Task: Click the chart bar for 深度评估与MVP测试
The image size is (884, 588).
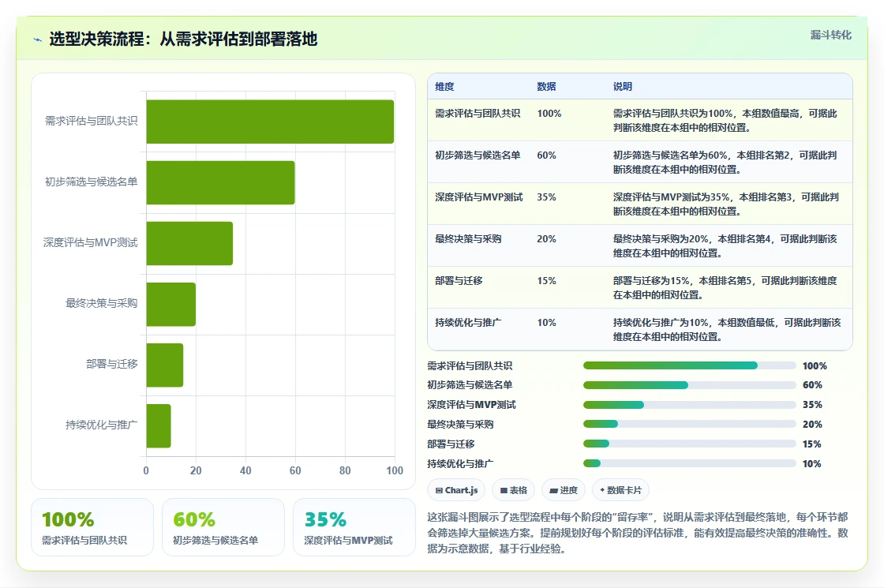Action: click(189, 244)
